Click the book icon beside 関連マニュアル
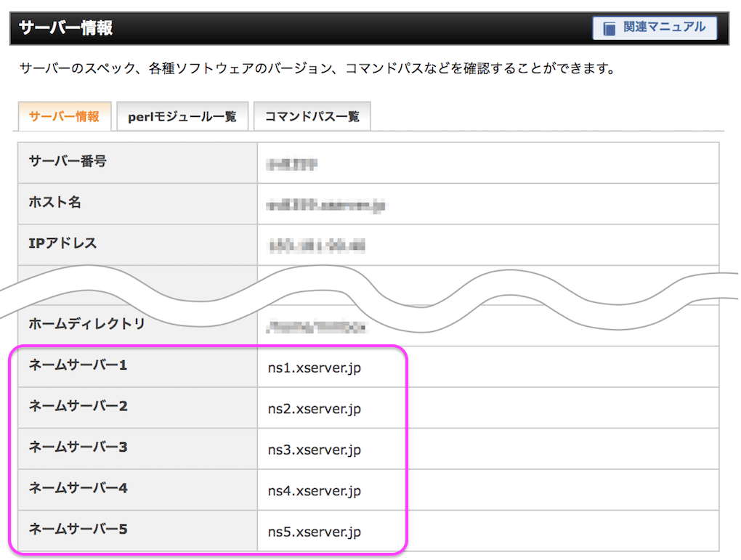The width and height of the screenshot is (741, 560). [610, 28]
